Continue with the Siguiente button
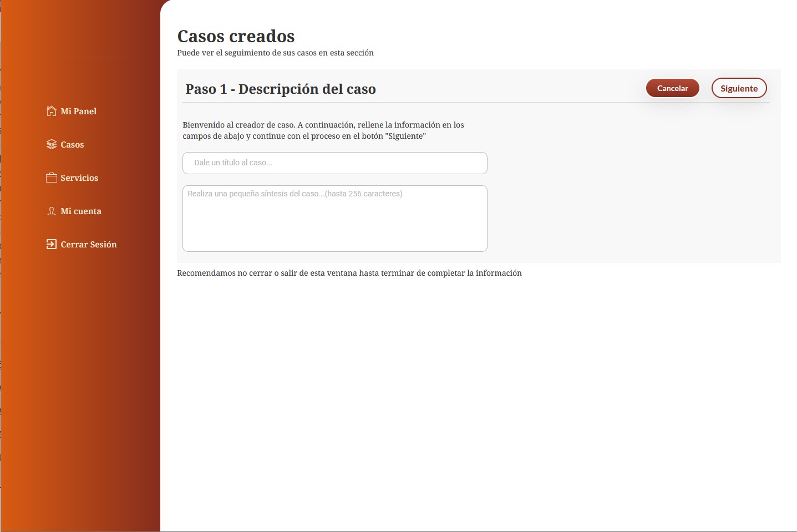 pyautogui.click(x=739, y=88)
